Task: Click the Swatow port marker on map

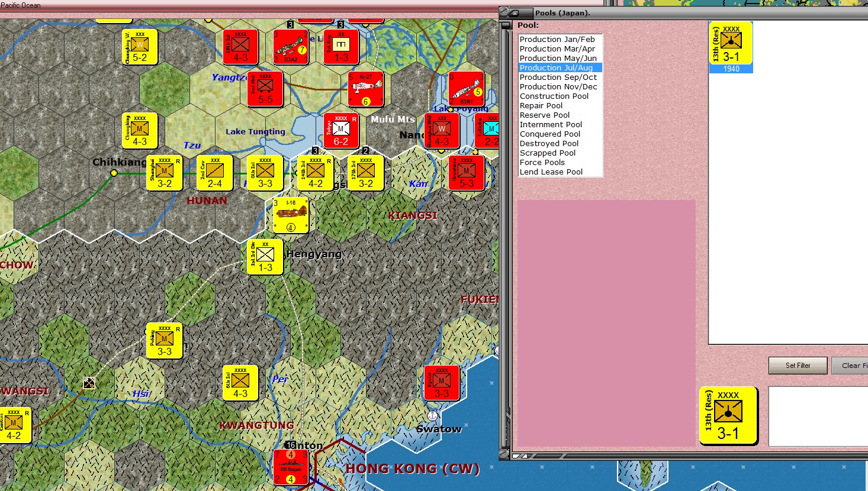Action: point(433,416)
